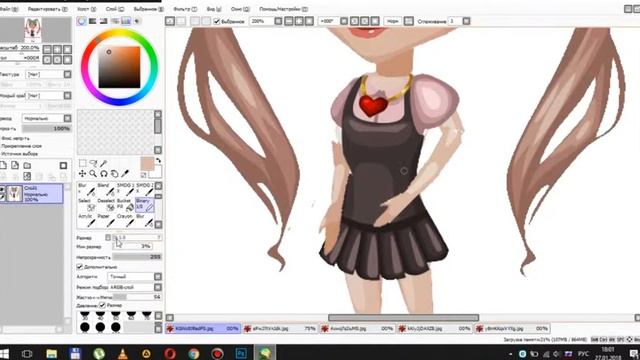Open the Режим подбора dropdown

point(158,287)
